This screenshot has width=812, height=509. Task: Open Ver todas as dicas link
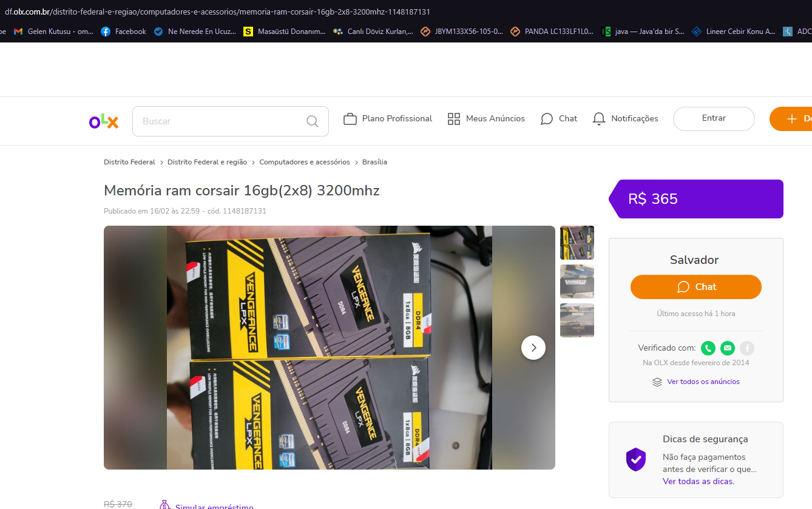click(698, 482)
